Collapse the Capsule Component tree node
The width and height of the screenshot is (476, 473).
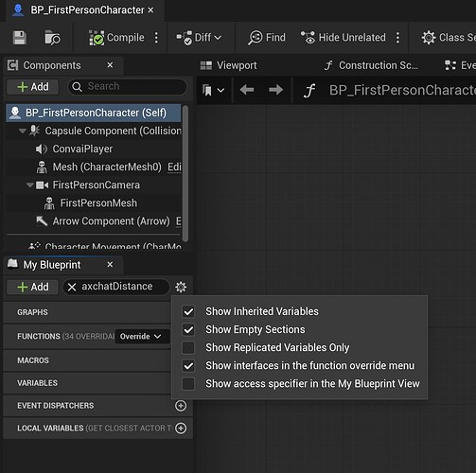[x=22, y=131]
